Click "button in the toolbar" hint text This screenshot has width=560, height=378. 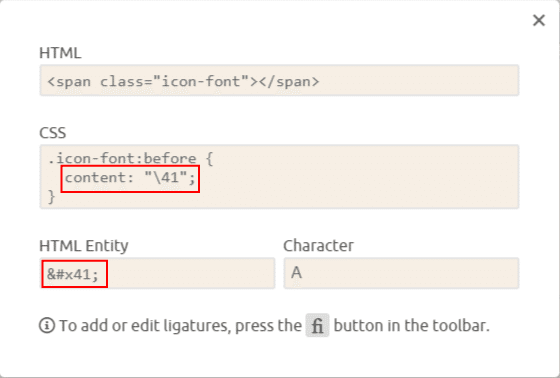[x=411, y=326]
